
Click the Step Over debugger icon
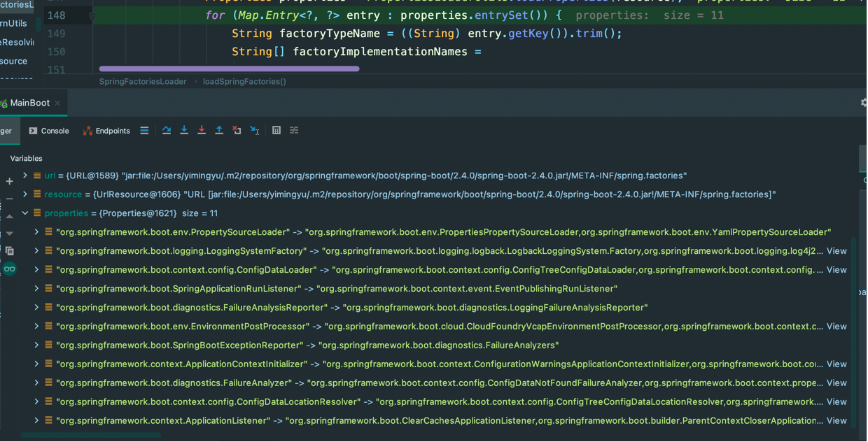(167, 131)
